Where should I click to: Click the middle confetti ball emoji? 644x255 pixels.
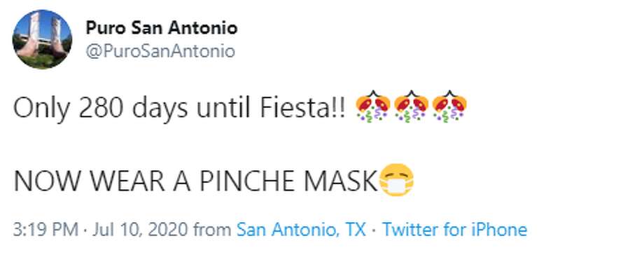click(411, 106)
